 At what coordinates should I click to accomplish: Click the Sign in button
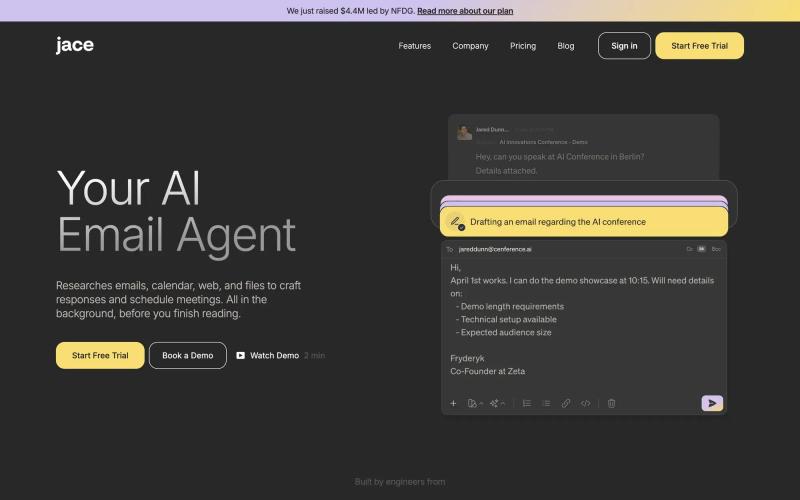coord(624,46)
